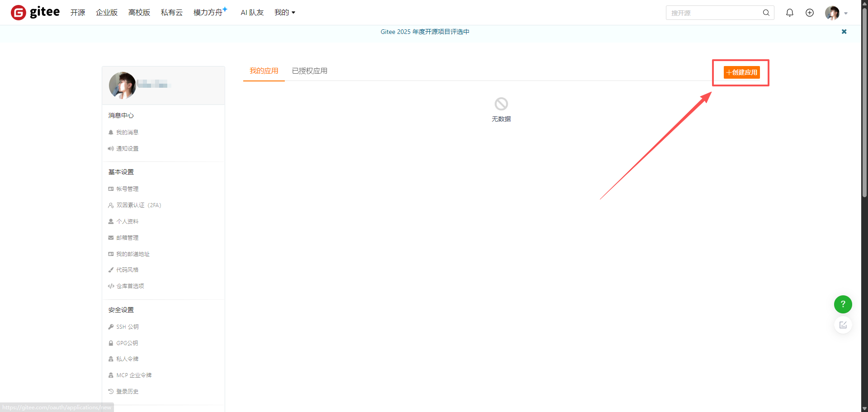Viewport: 868px width, 412px height.
Task: Click the 创建应用 button
Action: [741, 72]
